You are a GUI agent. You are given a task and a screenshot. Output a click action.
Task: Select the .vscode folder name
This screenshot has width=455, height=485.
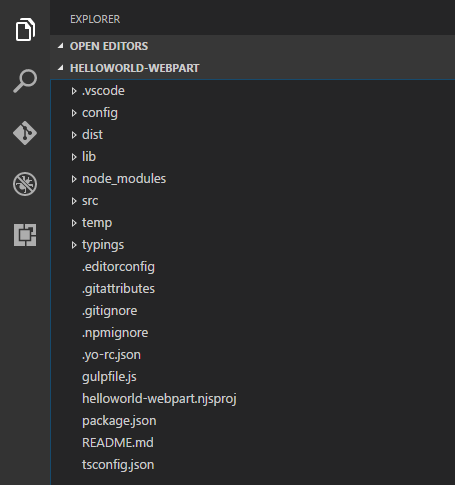coord(103,91)
